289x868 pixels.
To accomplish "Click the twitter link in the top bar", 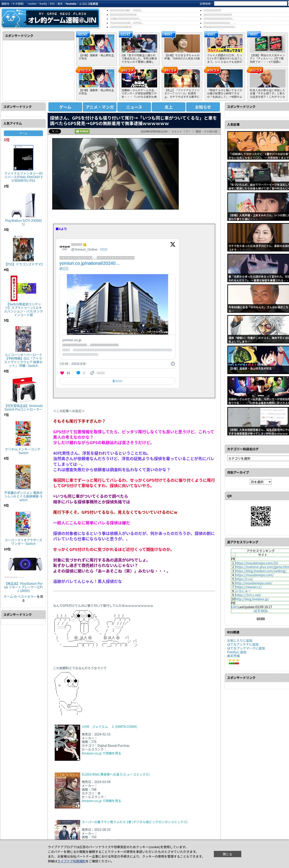I will 32,4.
